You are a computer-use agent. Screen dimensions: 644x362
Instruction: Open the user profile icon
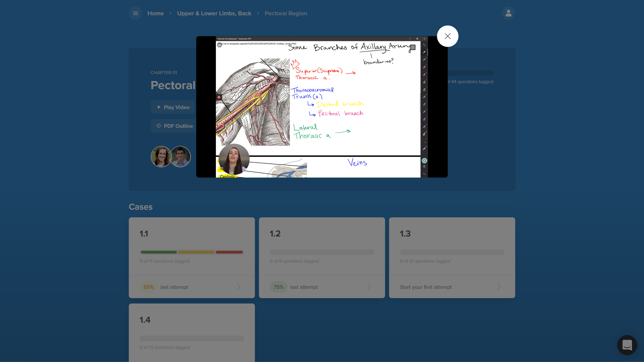click(x=508, y=13)
